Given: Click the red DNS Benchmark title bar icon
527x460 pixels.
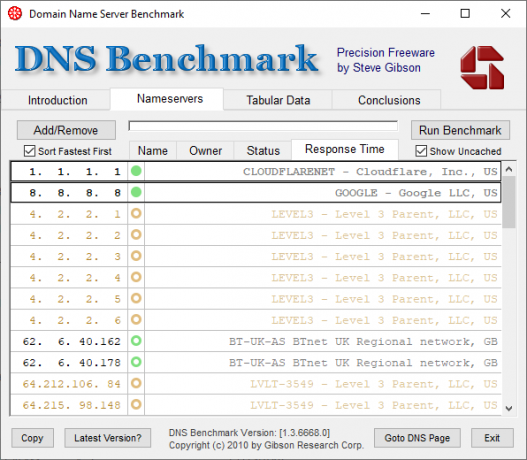Looking at the screenshot, I should point(15,14).
